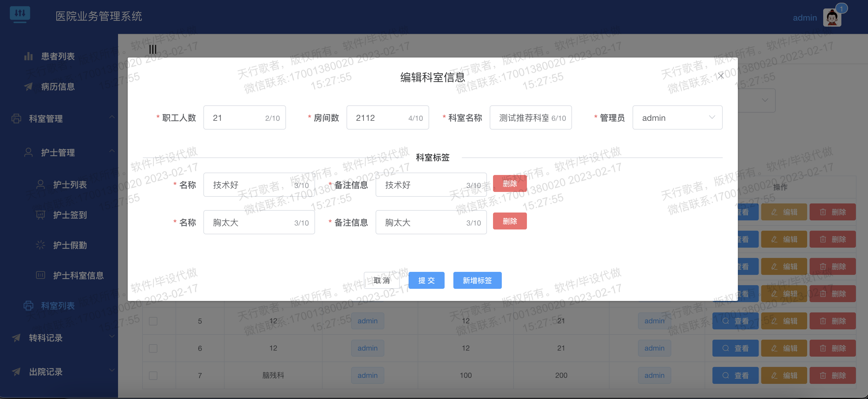Collapse the 护士管理 section chevron
Image resolution: width=868 pixels, height=399 pixels.
tap(112, 151)
